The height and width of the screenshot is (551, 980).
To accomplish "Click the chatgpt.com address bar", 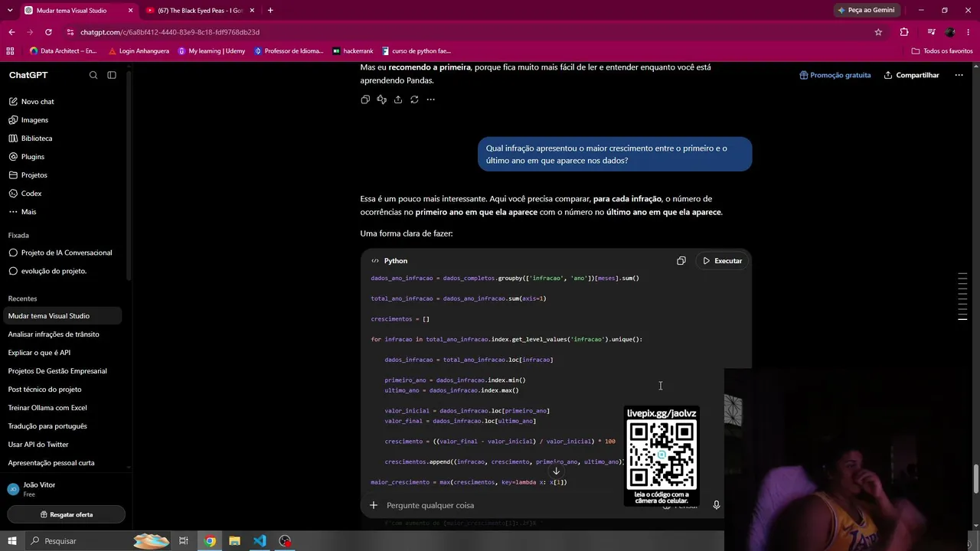I will tap(475, 32).
